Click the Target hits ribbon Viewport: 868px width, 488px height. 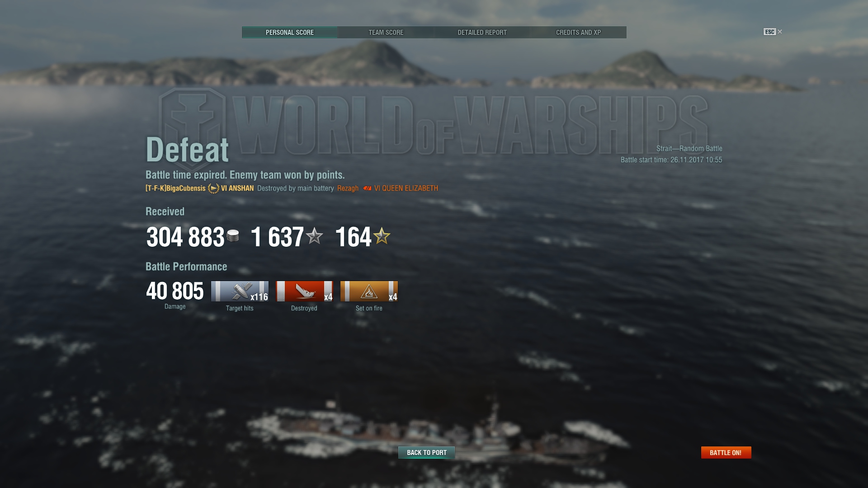[x=240, y=291]
